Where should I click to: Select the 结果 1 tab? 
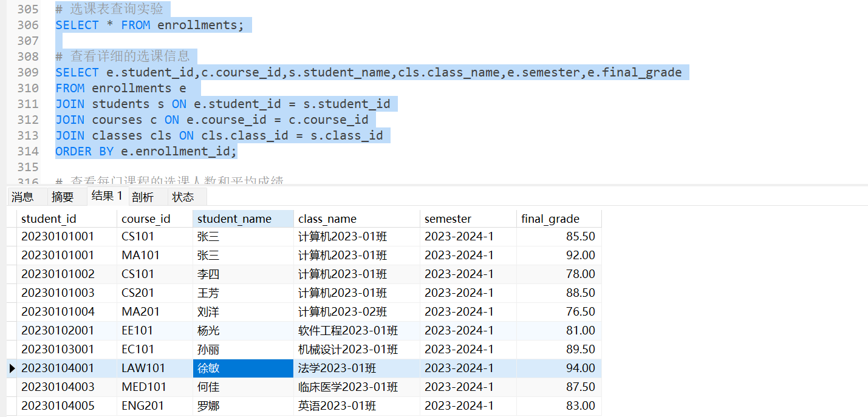pos(107,196)
